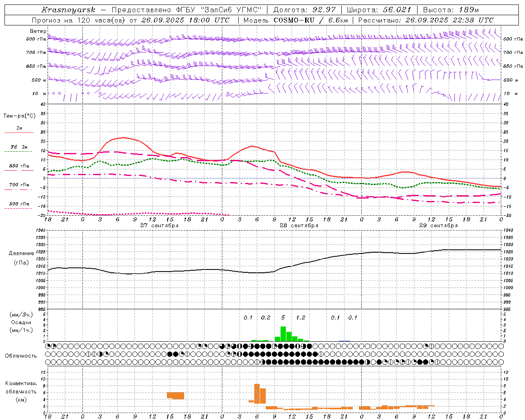Click the Krasnoyarsk station title
The height and width of the screenshot is (420, 525).
[x=68, y=10]
